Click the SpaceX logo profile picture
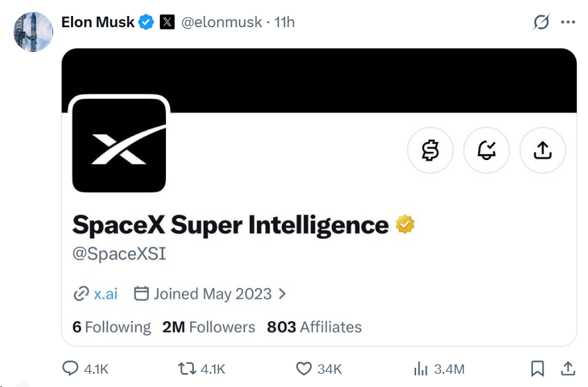This screenshot has width=588, height=387. [119, 145]
